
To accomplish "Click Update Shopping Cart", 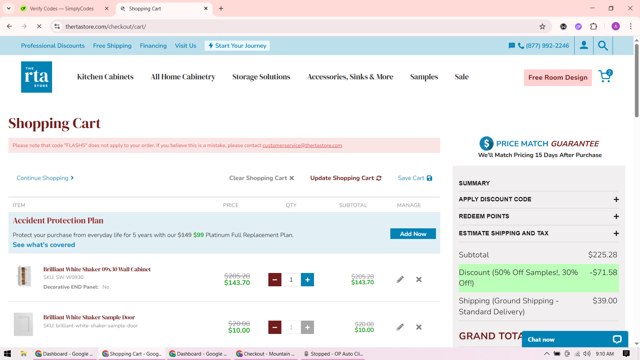I will 346,178.
